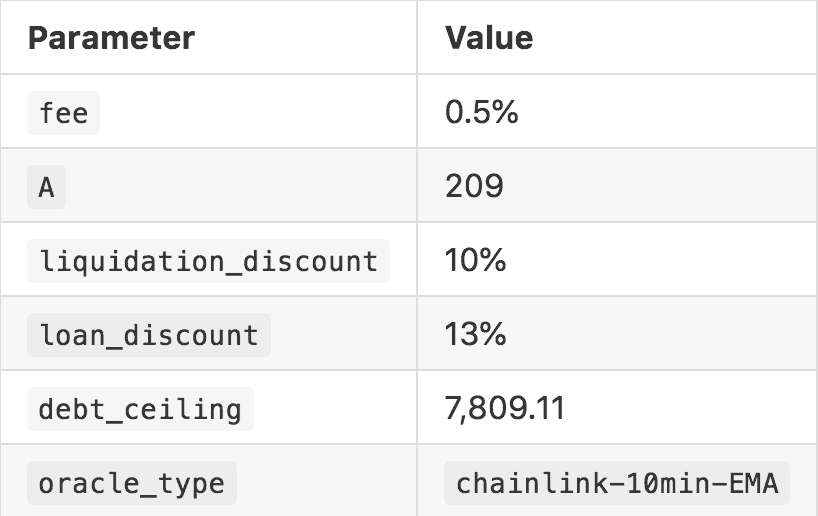Viewport: 818px width, 516px height.
Task: Select the liquidation_discount parameter label
Action: 208,261
